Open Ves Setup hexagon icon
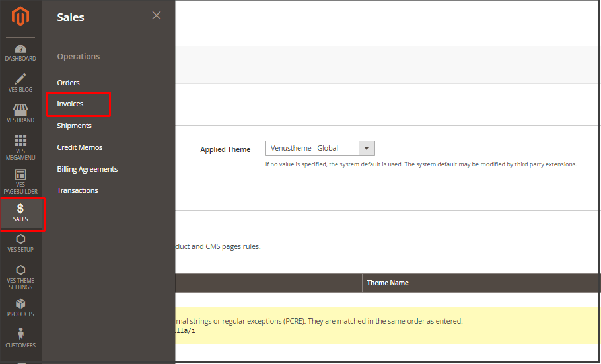This screenshot has height=364, width=601. tap(20, 242)
